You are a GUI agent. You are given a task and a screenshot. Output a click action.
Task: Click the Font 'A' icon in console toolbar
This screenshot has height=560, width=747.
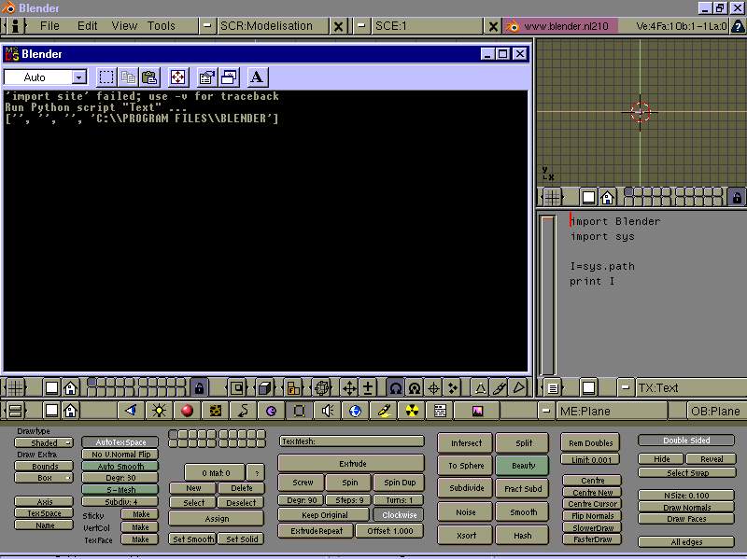pyautogui.click(x=257, y=77)
